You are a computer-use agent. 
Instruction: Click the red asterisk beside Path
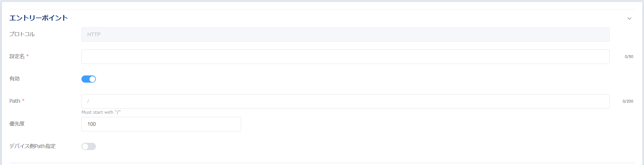(x=23, y=100)
